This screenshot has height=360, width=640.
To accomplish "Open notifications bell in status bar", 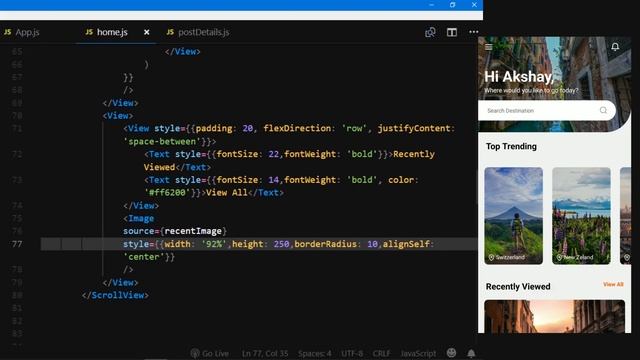I will coord(471,353).
